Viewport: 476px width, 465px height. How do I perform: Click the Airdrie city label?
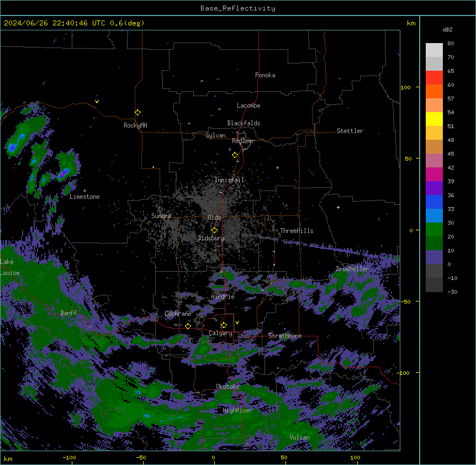223,297
